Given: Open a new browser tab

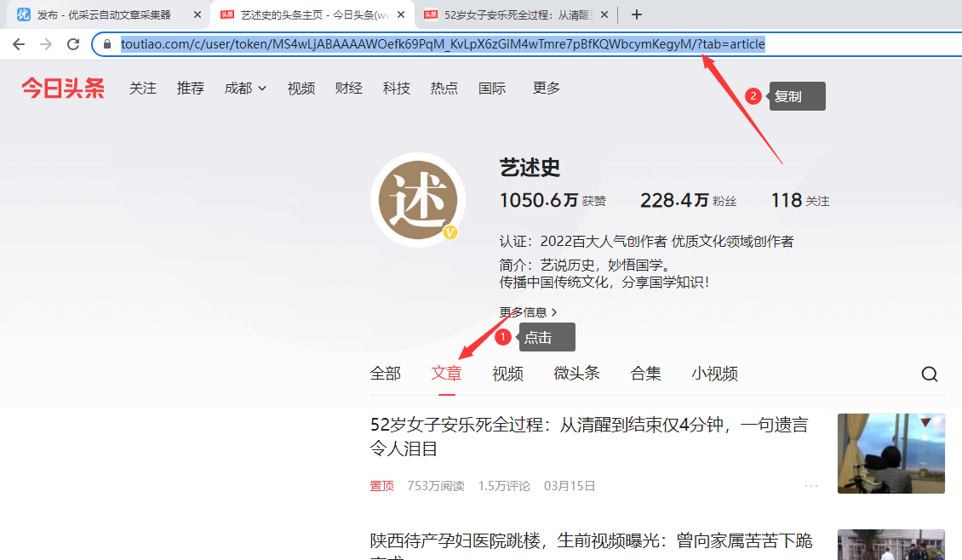Looking at the screenshot, I should [x=637, y=14].
